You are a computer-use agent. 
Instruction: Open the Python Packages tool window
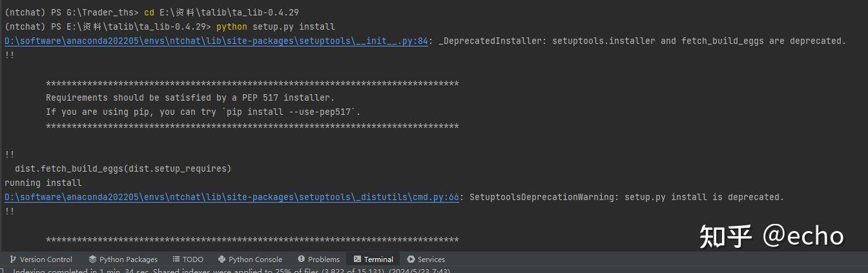coord(123,259)
